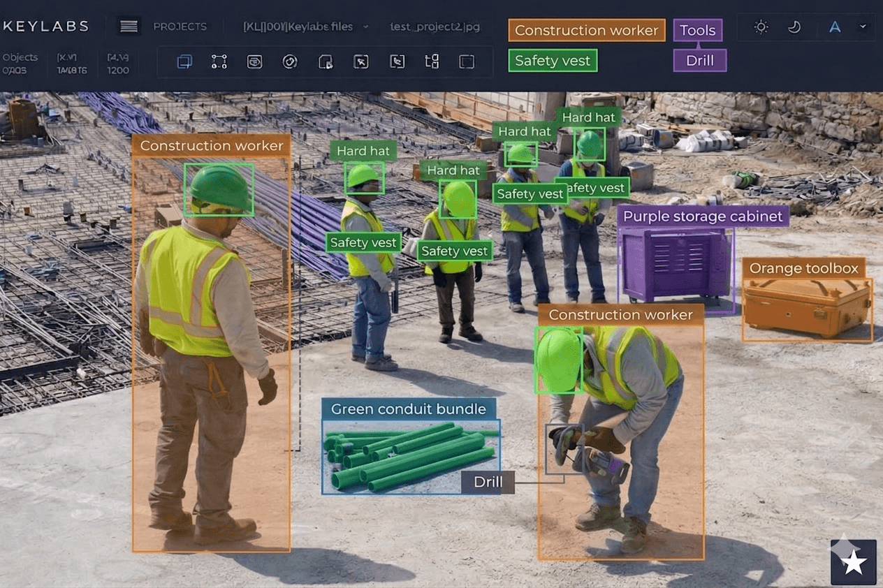Click the KEYLABS logo in the top-left
Screen dimensions: 883x588
45,26
